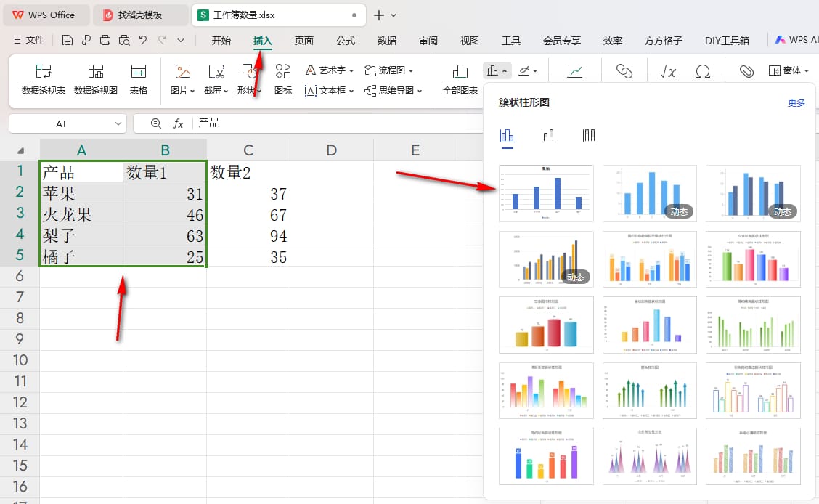Click the print icon in quick toolbar

(105, 40)
